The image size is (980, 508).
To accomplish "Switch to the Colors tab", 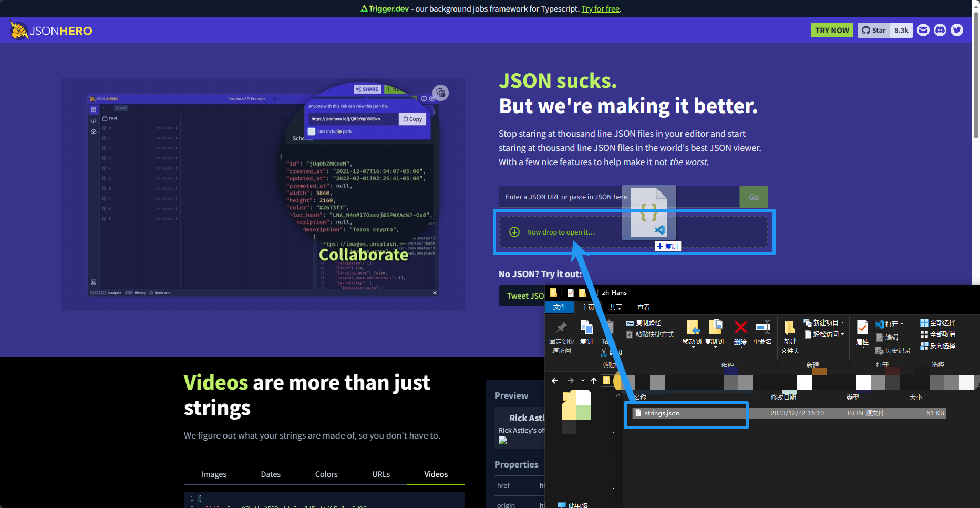I will pos(326,474).
